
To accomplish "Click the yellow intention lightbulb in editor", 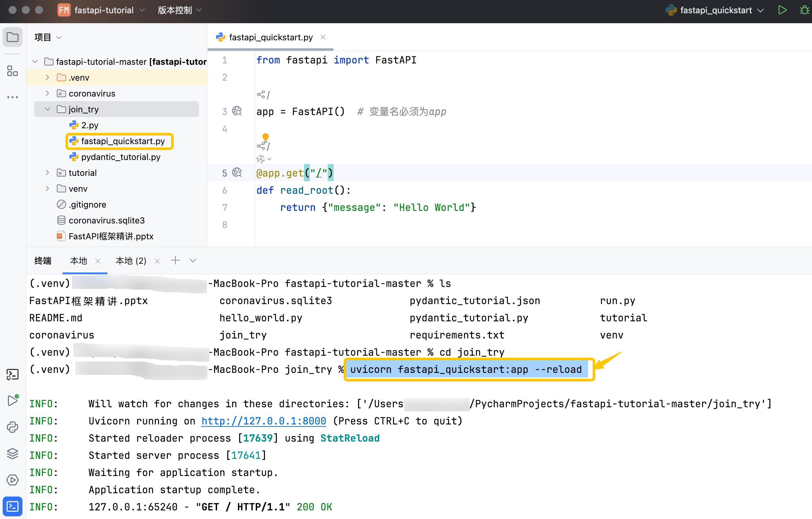I will pos(265,137).
